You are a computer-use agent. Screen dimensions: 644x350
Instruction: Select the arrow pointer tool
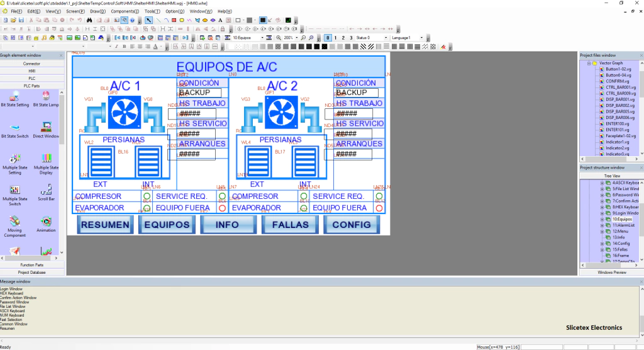coord(148,20)
